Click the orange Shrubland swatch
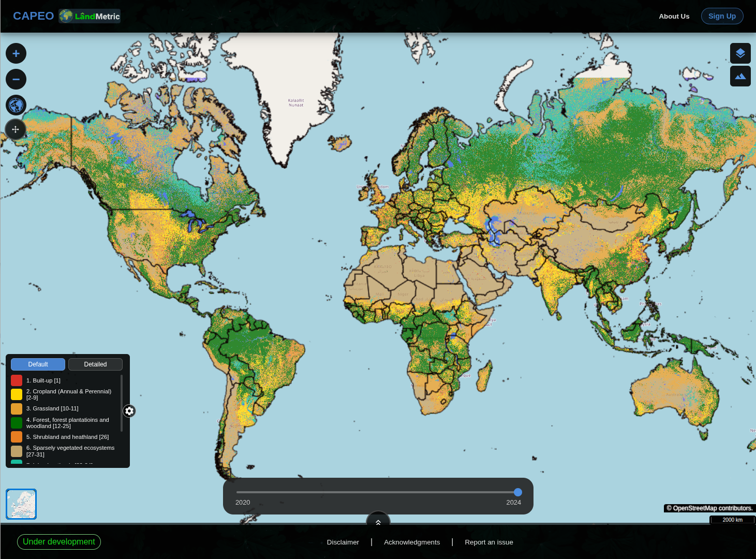Viewport: 756px width, 559px height. tap(17, 437)
